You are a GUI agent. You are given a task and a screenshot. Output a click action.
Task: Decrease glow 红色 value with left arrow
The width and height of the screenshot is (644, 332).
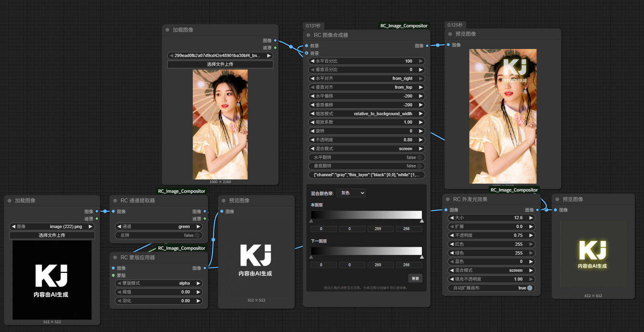(x=452, y=244)
